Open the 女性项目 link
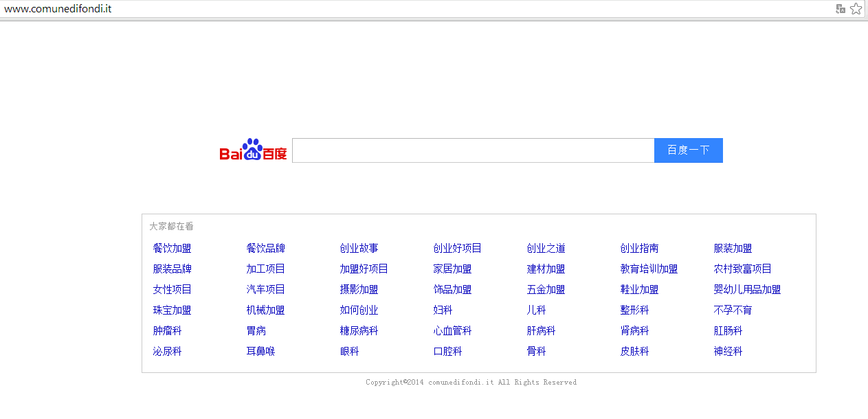868x419 pixels. coord(173,290)
